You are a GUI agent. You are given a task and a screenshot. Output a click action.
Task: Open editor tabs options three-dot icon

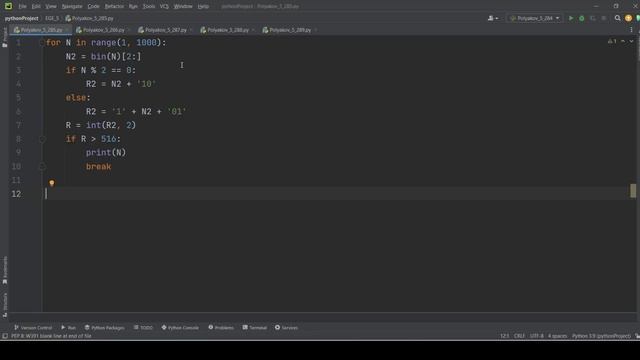[631, 30]
